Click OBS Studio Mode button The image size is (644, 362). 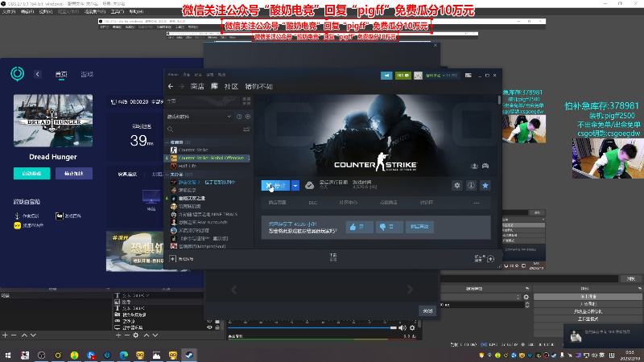588,319
